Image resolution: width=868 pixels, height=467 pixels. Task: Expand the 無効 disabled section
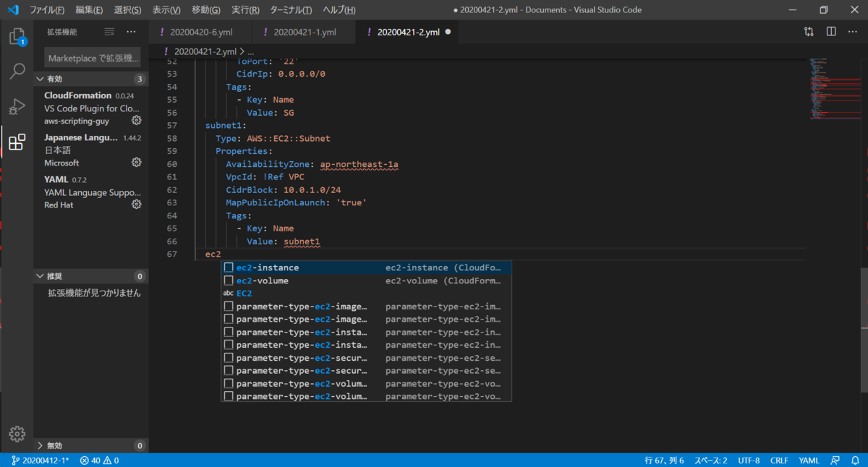tap(90, 445)
